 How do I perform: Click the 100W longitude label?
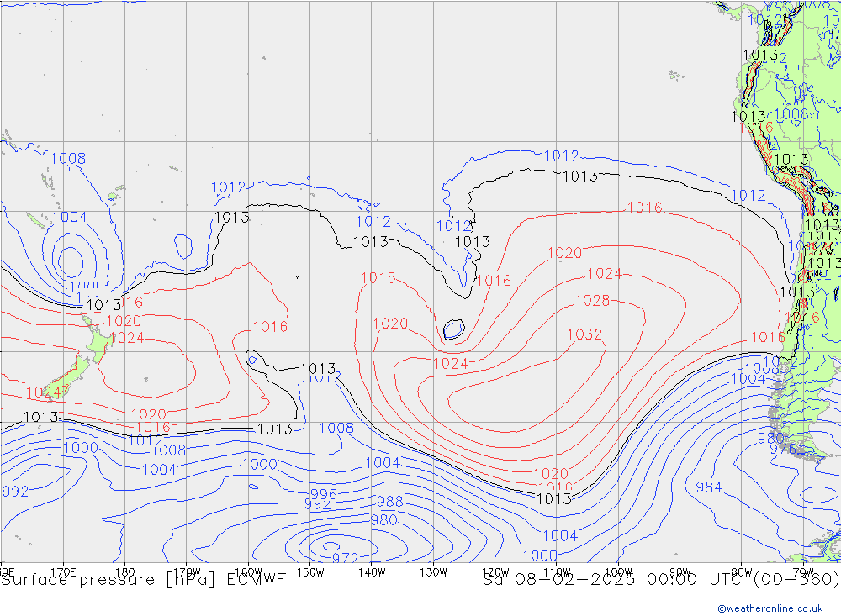point(617,571)
